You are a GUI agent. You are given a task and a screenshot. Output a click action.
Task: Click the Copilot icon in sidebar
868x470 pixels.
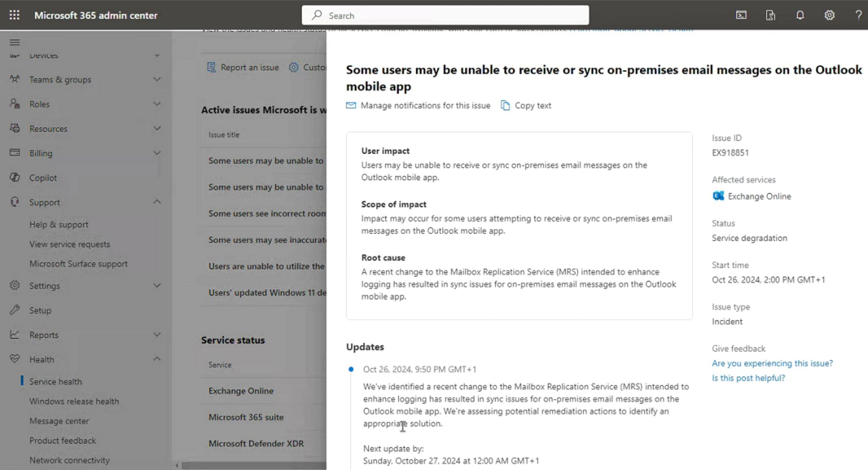click(x=15, y=177)
